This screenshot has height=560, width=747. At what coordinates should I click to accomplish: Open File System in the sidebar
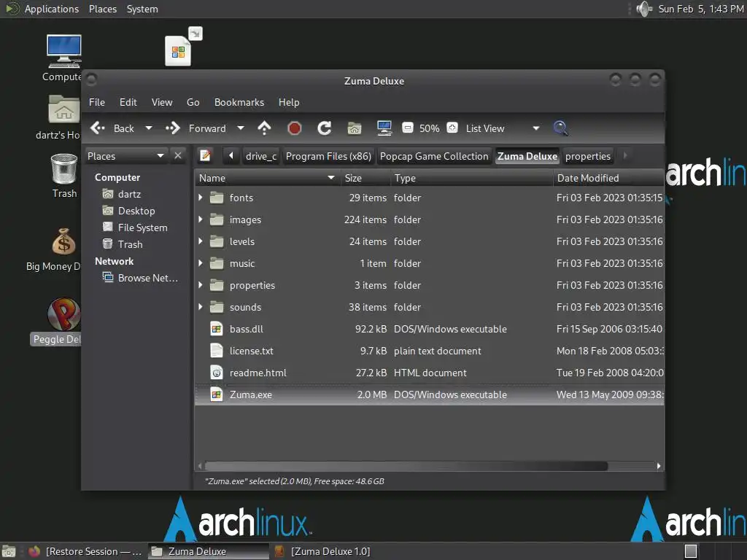pos(142,227)
